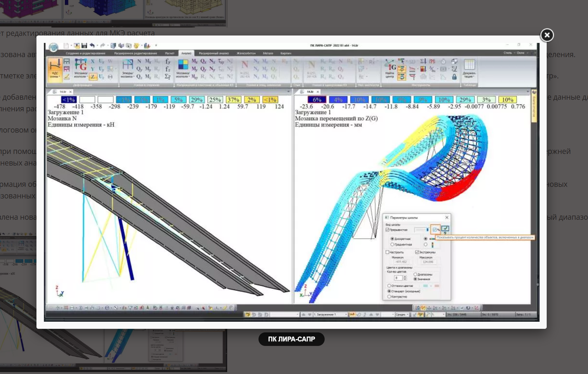Close the image lightbox popup
This screenshot has width=588, height=374.
[547, 35]
